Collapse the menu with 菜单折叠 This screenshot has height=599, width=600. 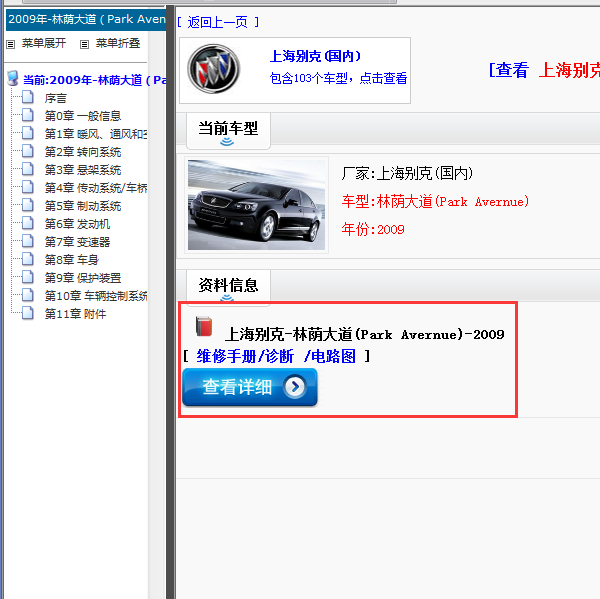(x=118, y=43)
